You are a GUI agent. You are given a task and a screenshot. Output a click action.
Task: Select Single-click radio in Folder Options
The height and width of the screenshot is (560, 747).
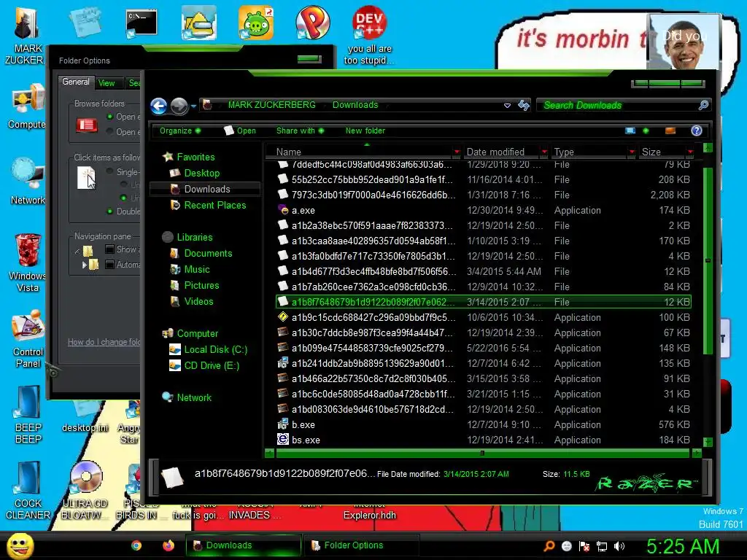(110, 171)
